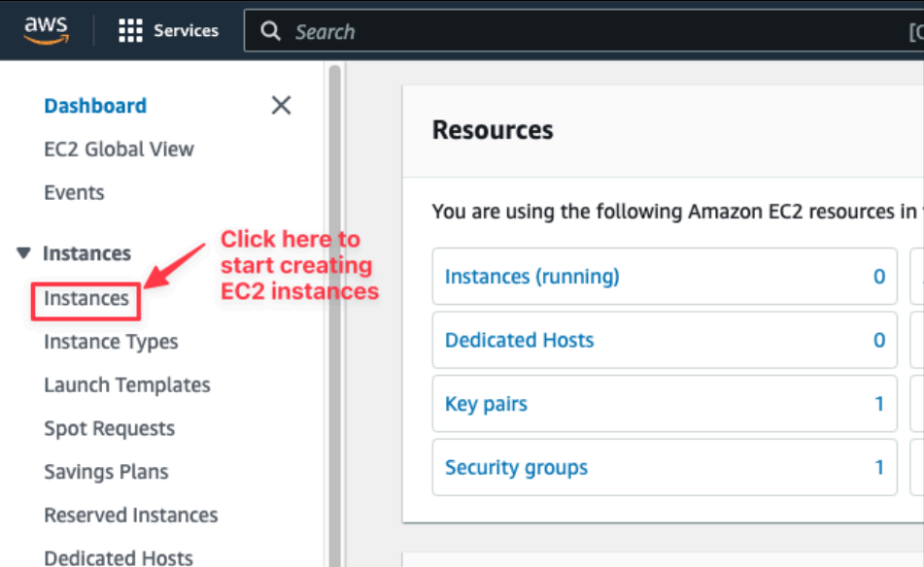Open Reserved Instances in sidebar

(x=131, y=516)
